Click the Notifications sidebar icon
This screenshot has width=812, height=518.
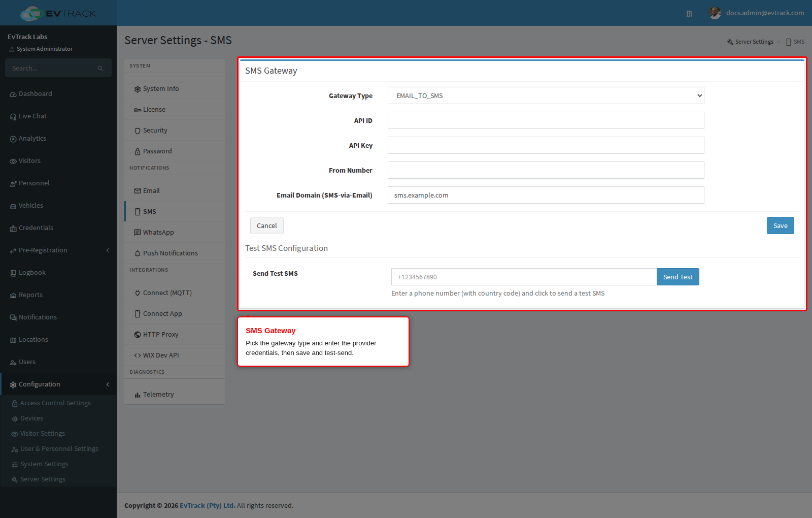[x=13, y=318]
